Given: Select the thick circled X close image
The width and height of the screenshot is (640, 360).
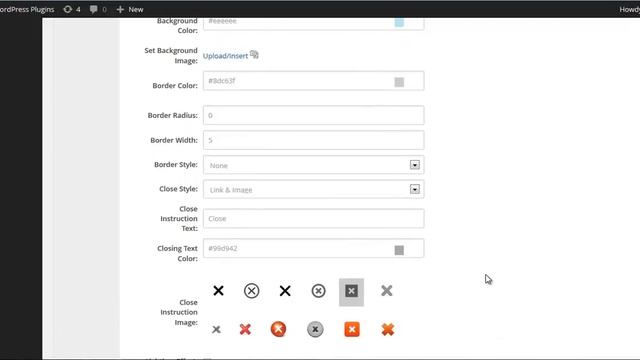Looking at the screenshot, I should tap(318, 291).
